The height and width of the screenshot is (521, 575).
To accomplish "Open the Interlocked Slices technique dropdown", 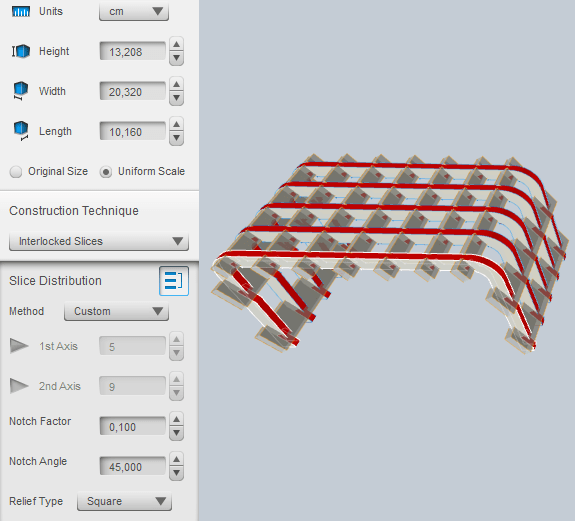I will pos(99,241).
